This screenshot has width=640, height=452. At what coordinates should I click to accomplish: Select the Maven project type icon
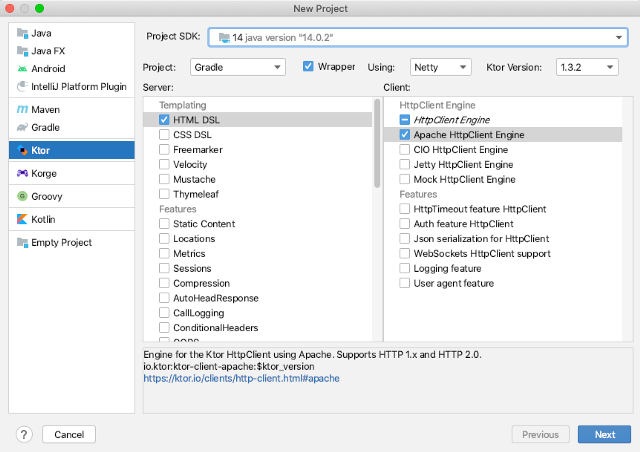tap(22, 109)
